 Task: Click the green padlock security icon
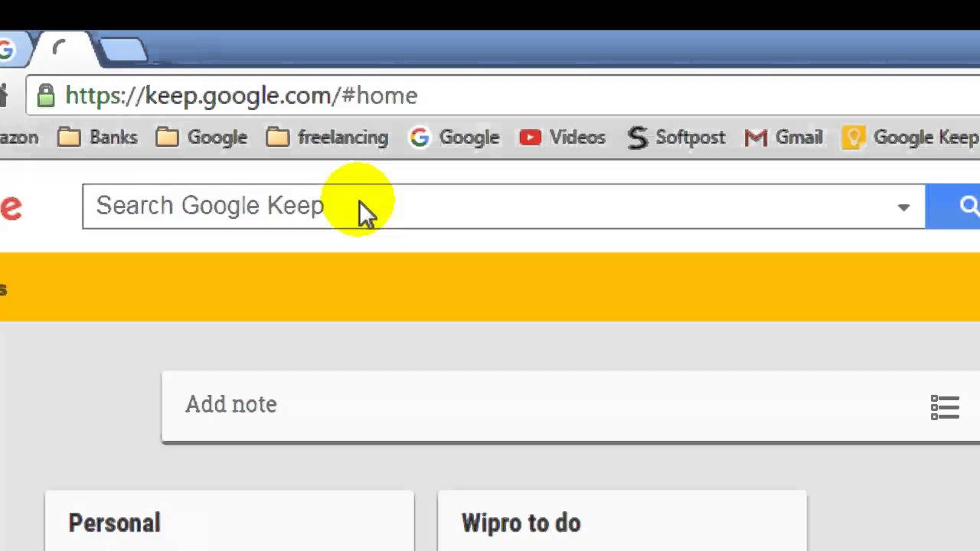[46, 96]
